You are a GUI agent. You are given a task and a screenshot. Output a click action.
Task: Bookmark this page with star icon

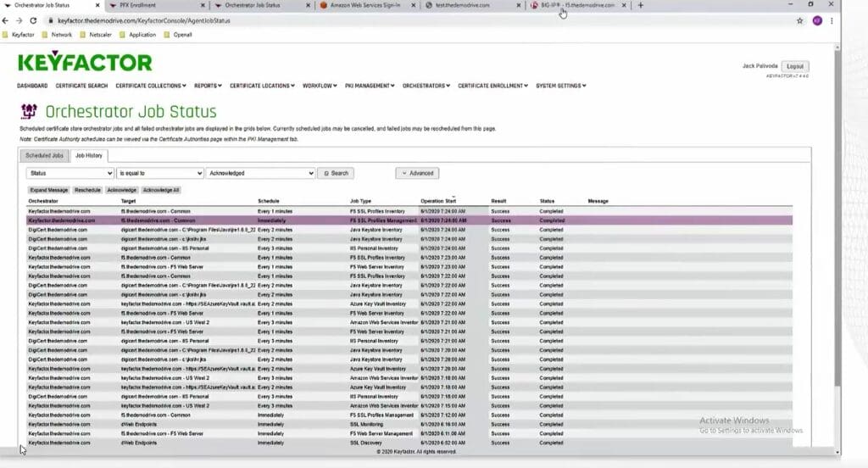click(799, 20)
